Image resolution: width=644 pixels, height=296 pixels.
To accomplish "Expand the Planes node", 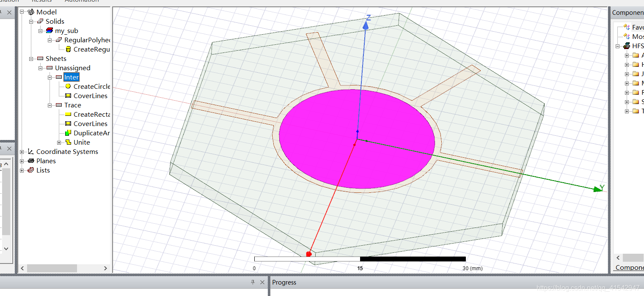I will 22,161.
